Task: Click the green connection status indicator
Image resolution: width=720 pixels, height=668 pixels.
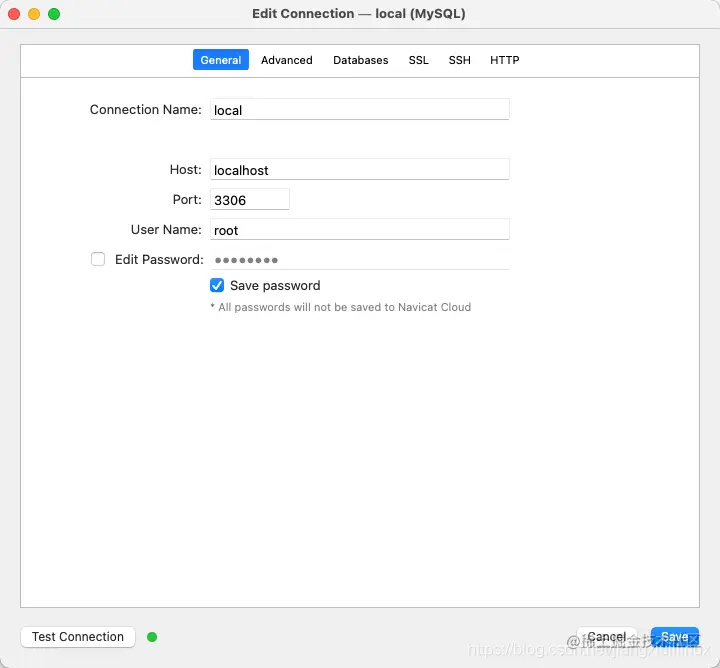Action: (x=152, y=637)
